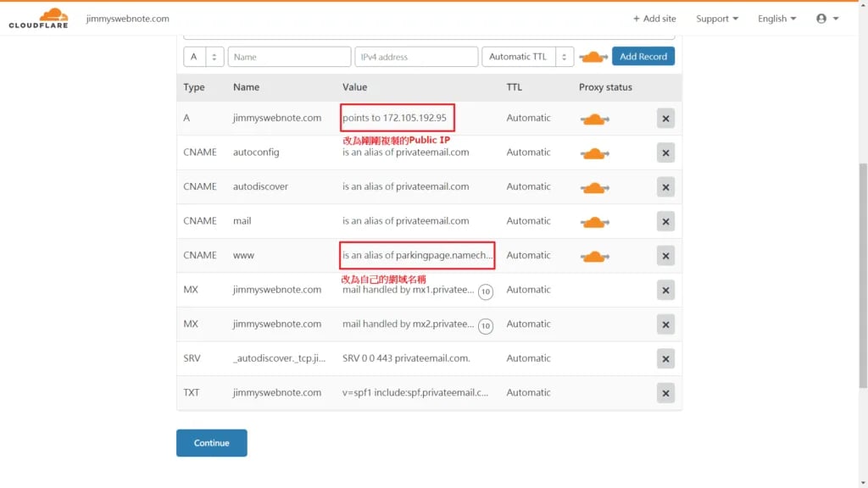
Task: Delete the TXT spf1 record
Action: pos(665,393)
